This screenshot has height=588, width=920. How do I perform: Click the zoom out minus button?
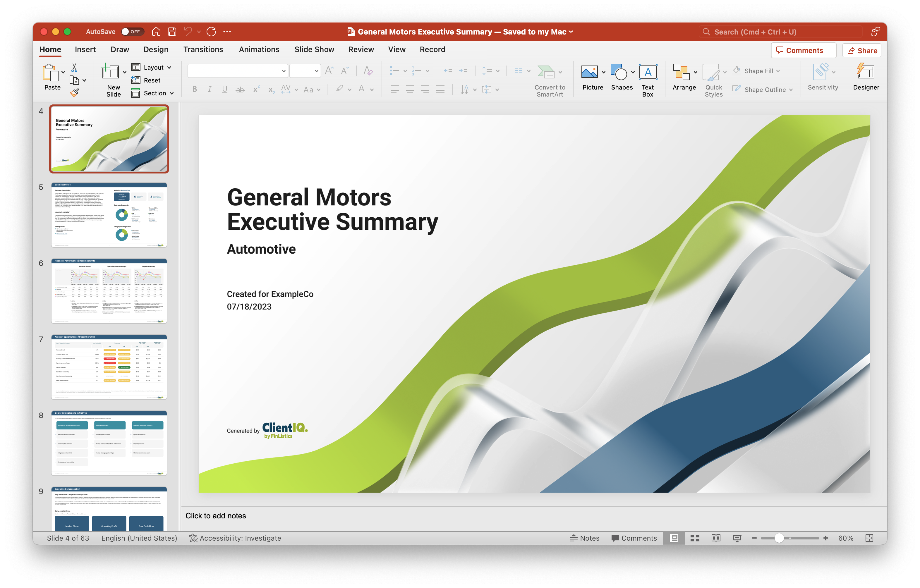point(754,538)
